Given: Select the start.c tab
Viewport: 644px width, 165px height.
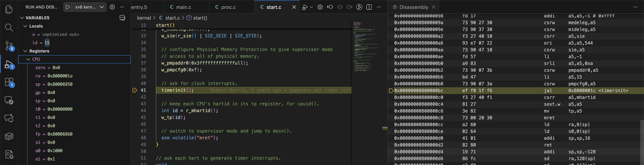Looking at the screenshot, I should [274, 7].
